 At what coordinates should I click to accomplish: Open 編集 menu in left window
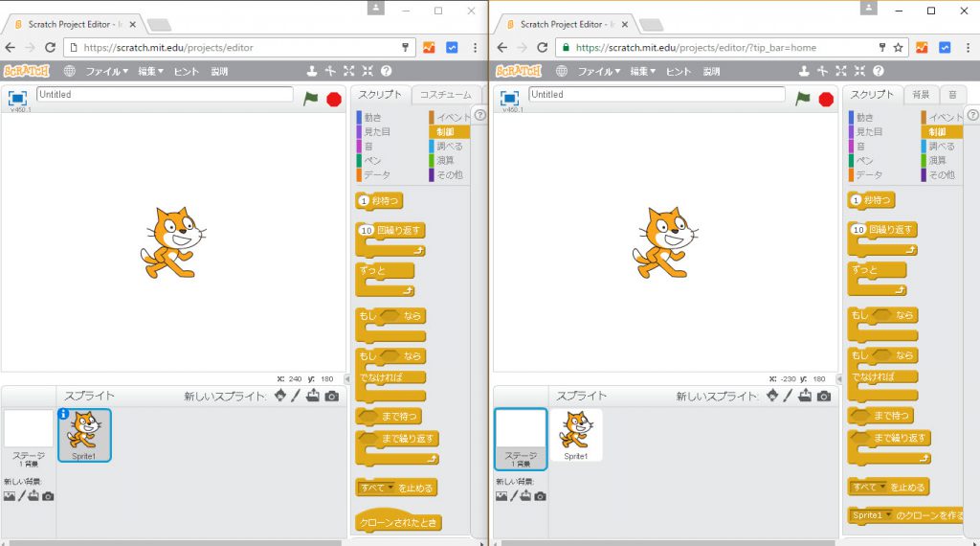(x=150, y=71)
